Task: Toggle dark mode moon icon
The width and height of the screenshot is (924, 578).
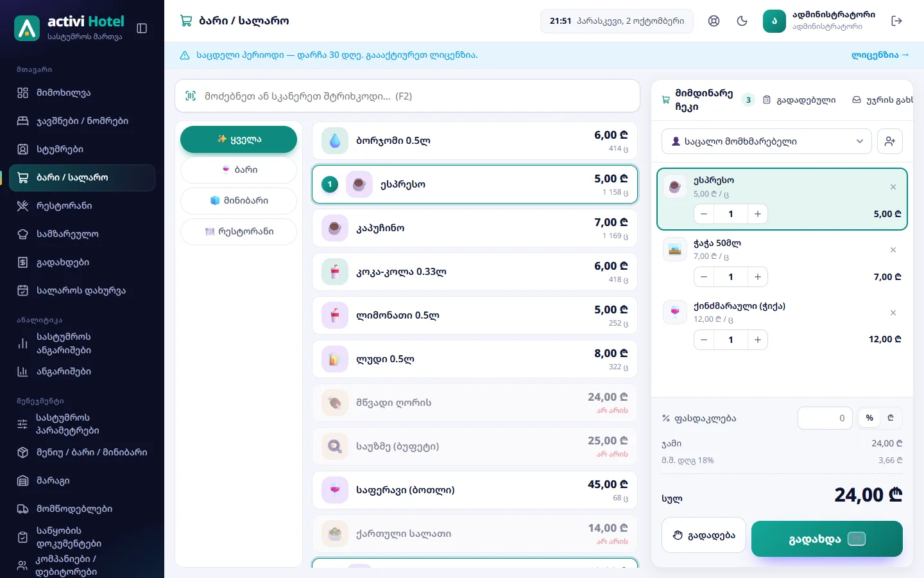Action: pos(742,21)
